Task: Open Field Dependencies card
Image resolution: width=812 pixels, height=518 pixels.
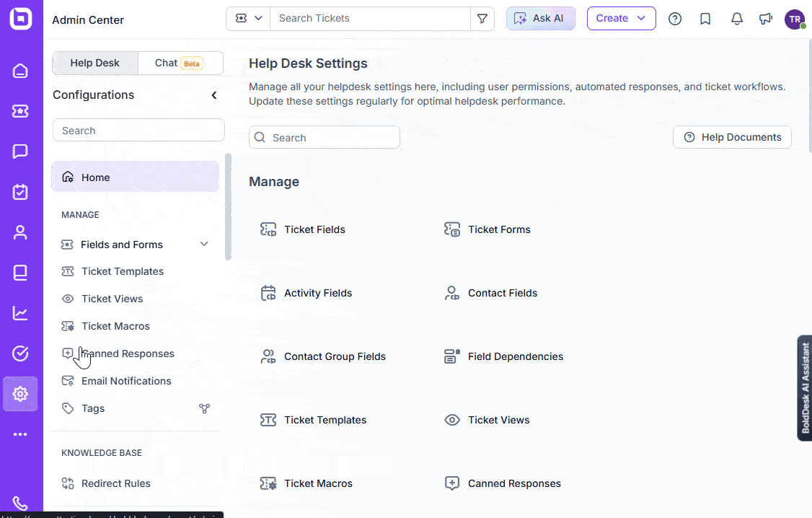Action: pos(503,356)
